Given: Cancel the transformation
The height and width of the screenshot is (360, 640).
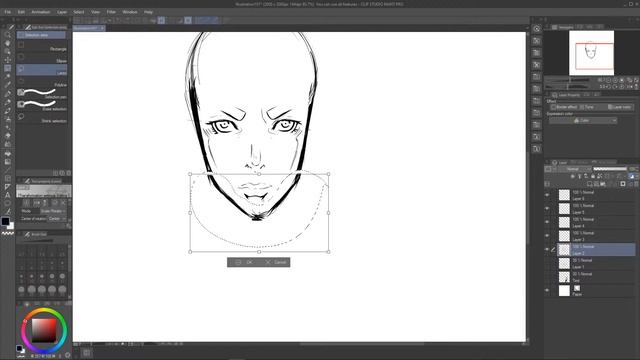Looking at the screenshot, I should pos(275,262).
